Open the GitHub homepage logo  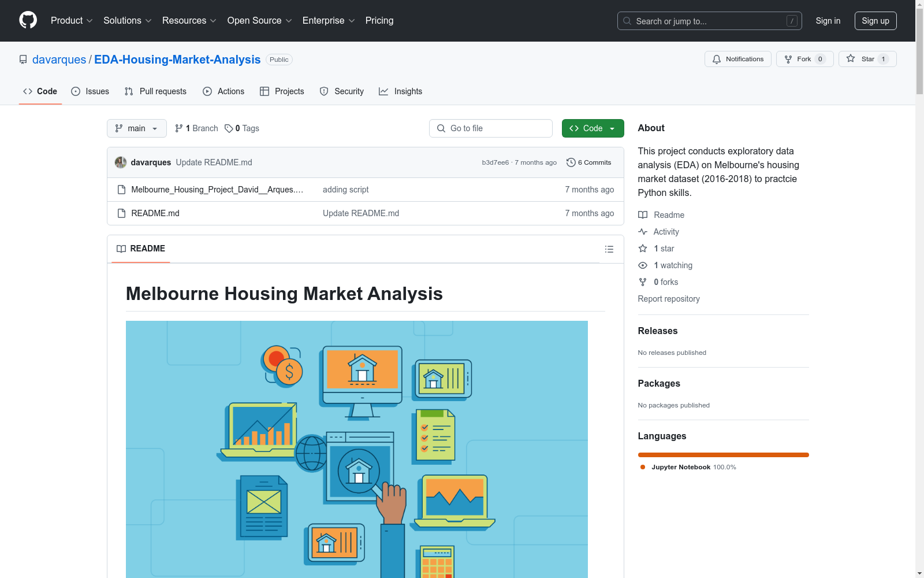[28, 20]
